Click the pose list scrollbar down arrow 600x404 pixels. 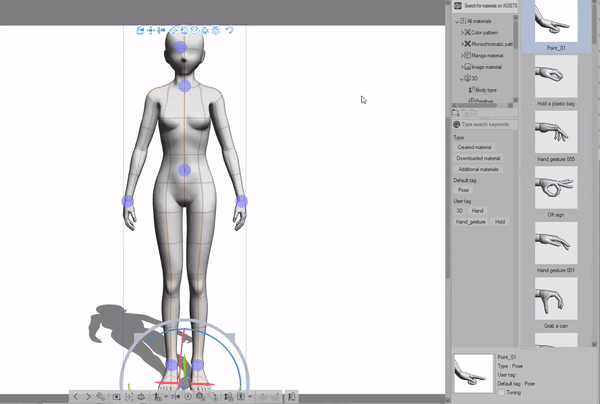[x=594, y=344]
